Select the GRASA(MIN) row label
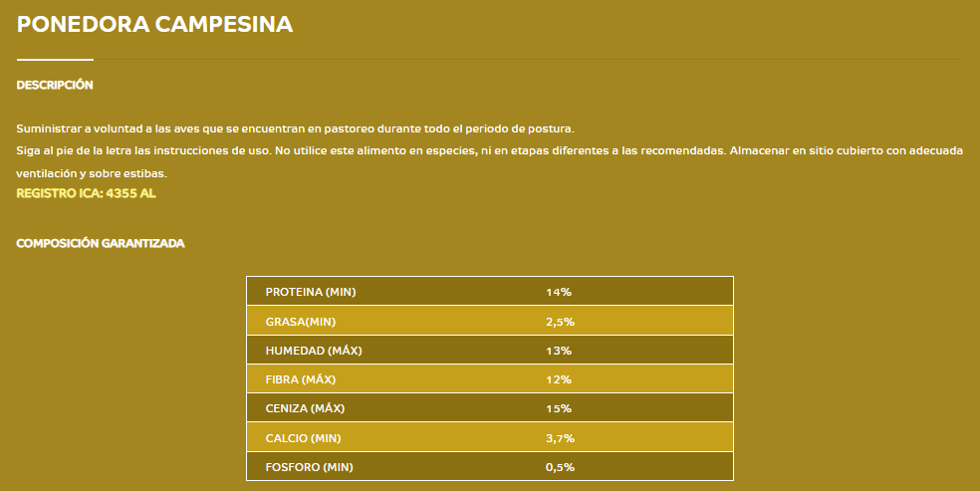 click(x=301, y=322)
